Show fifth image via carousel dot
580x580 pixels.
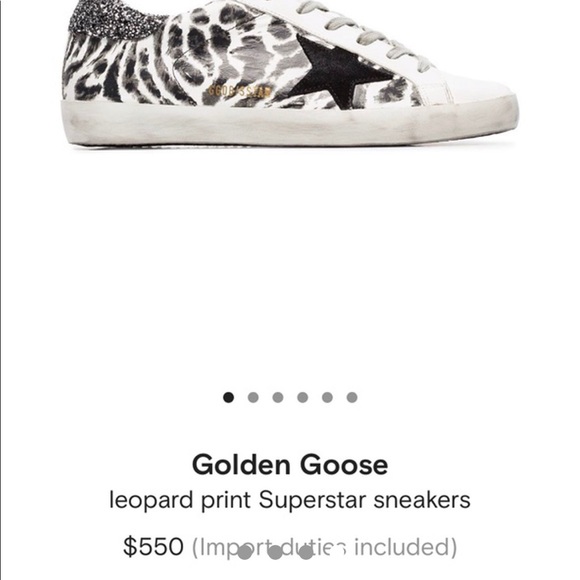pos(327,397)
